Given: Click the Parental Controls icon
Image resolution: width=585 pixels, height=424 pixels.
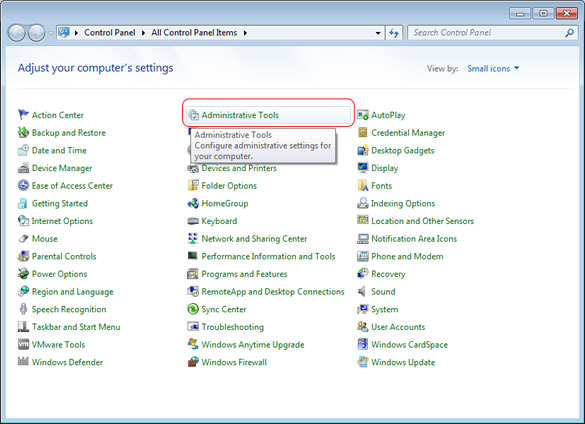Looking at the screenshot, I should (x=23, y=256).
